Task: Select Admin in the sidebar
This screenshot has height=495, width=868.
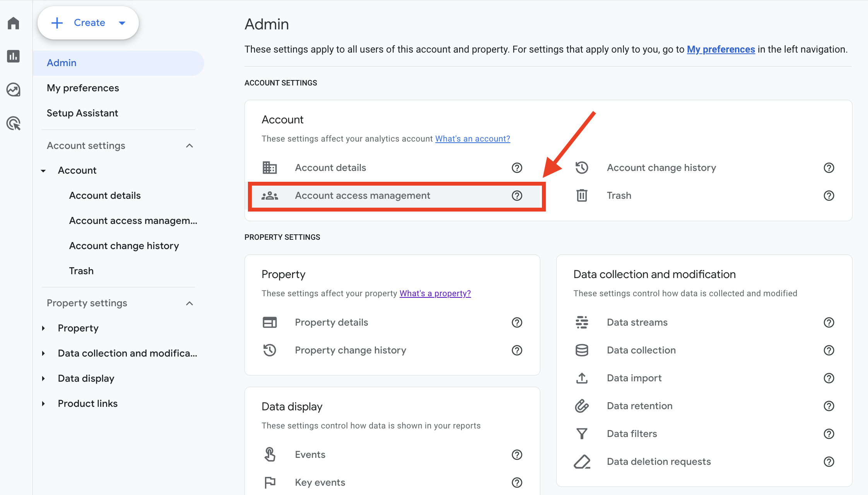Action: click(x=118, y=63)
